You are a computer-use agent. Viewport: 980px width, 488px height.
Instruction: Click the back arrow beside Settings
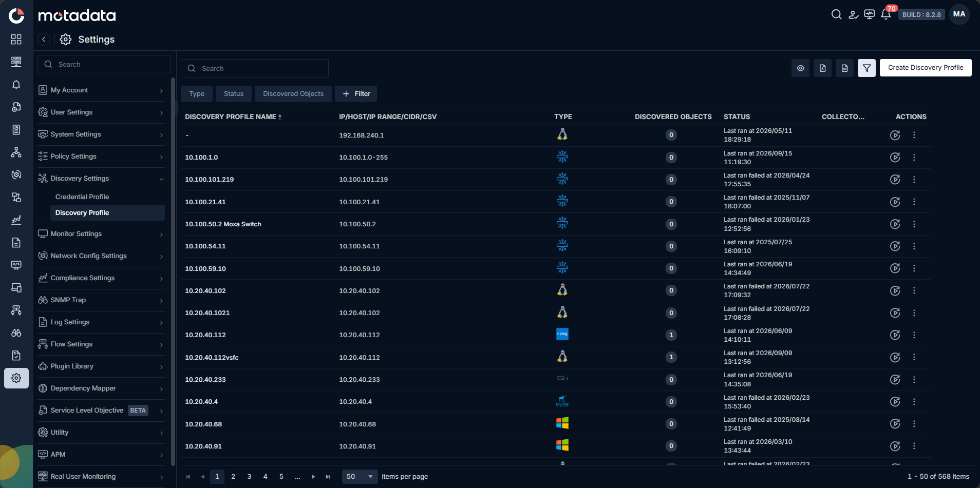(44, 40)
